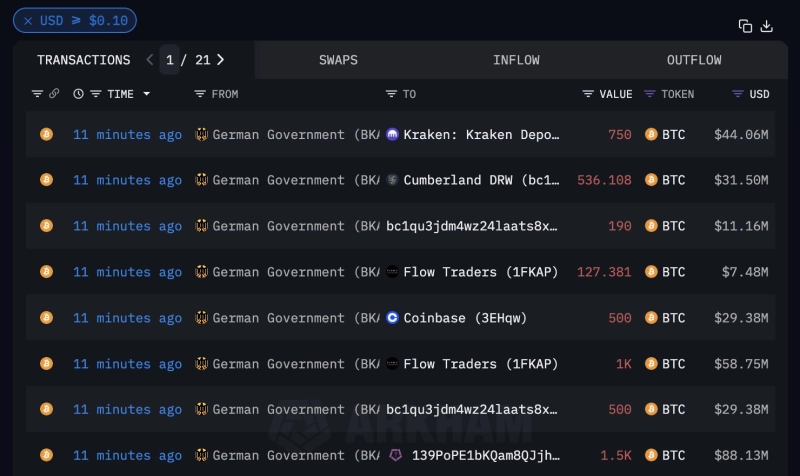800x476 pixels.
Task: Click the clock icon beside Time header
Action: point(79,94)
